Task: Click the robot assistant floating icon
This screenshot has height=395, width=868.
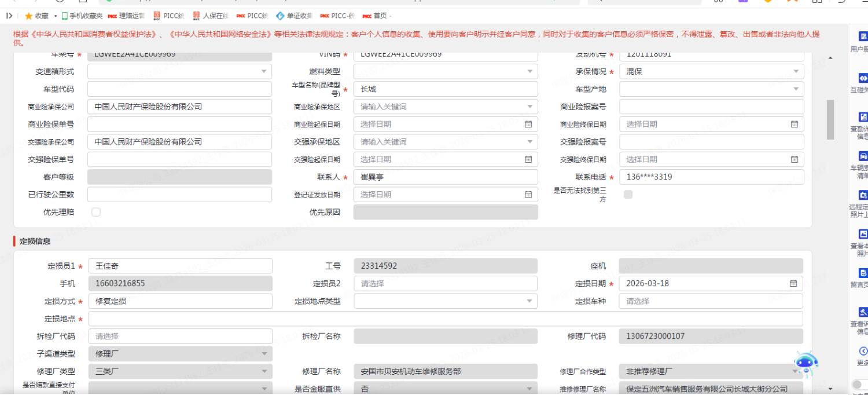Action: (x=806, y=364)
